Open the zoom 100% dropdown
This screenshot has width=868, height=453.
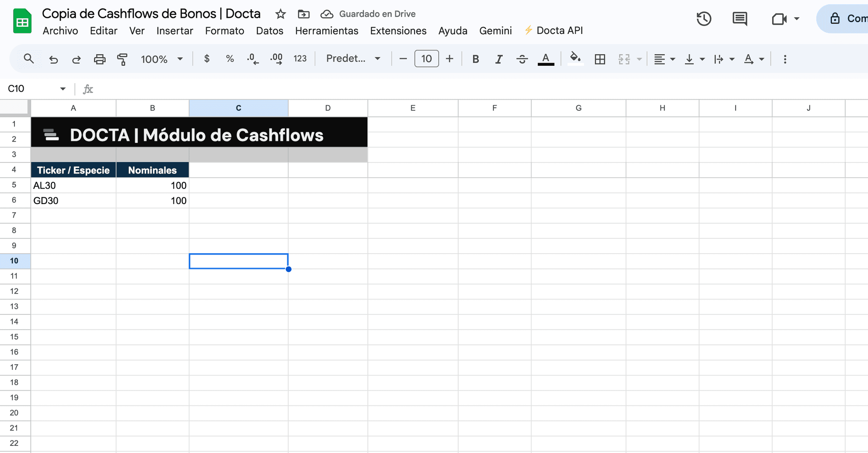click(x=161, y=59)
